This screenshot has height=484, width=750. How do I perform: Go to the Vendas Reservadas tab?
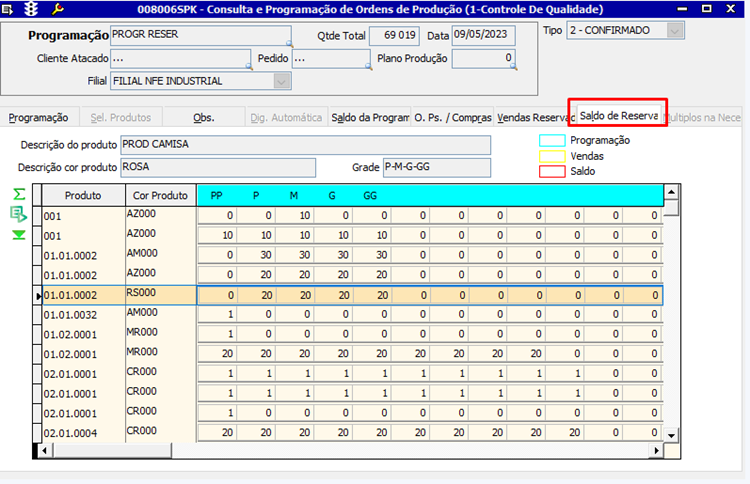click(533, 118)
